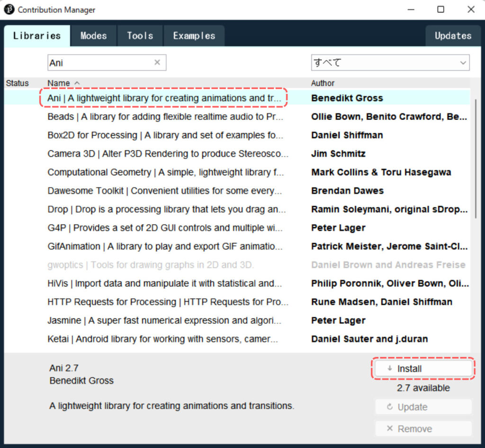
Task: Click the Remove button
Action: click(423, 429)
